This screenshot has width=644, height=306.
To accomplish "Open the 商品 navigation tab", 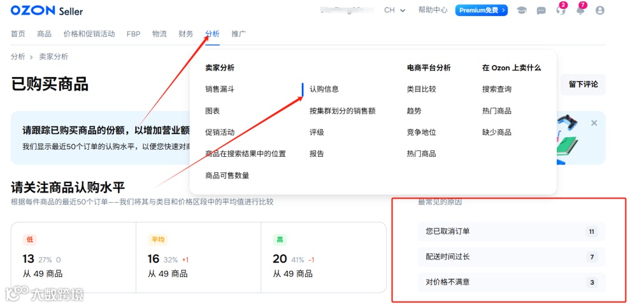I will coord(44,34).
